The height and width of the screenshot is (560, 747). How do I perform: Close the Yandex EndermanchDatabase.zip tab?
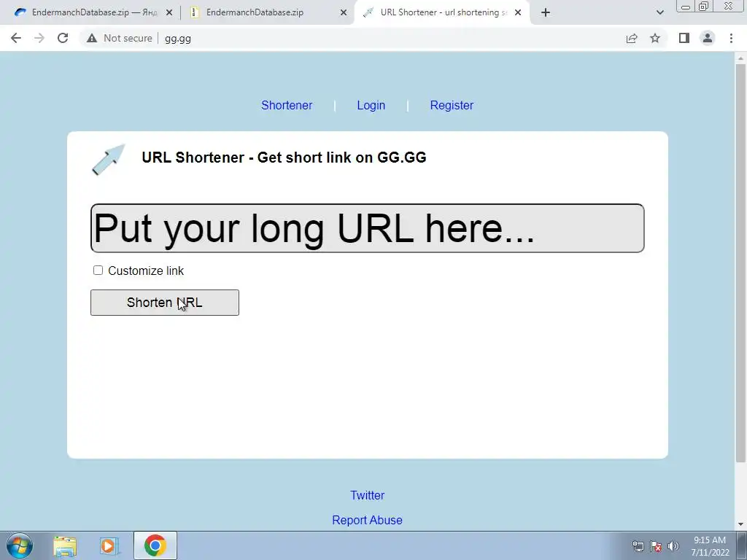(x=169, y=12)
